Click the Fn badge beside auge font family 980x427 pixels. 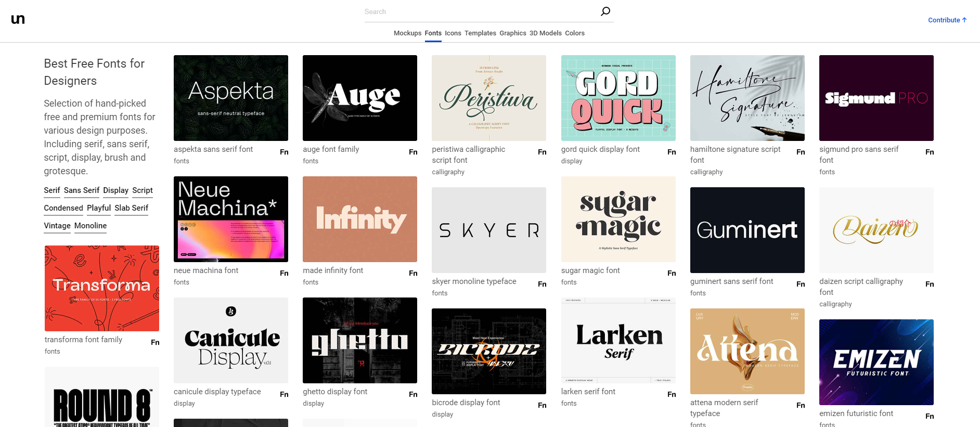413,152
